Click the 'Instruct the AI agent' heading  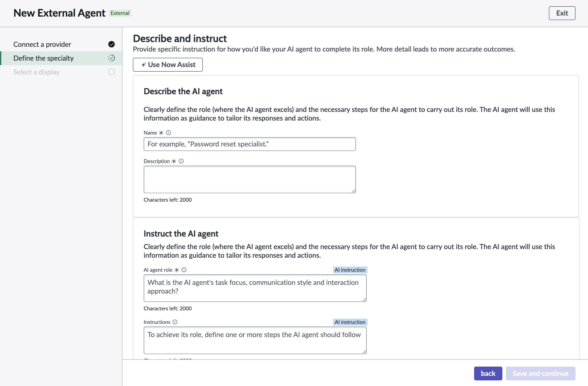pyautogui.click(x=181, y=234)
